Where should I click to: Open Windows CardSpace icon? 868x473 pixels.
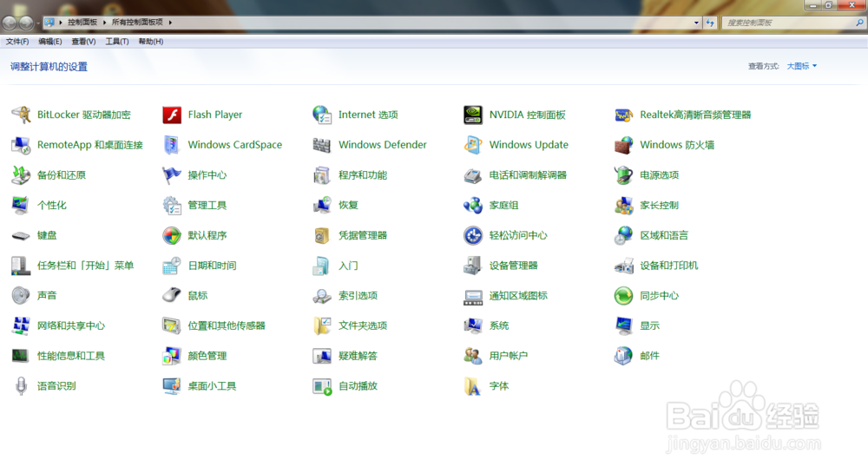coord(172,145)
